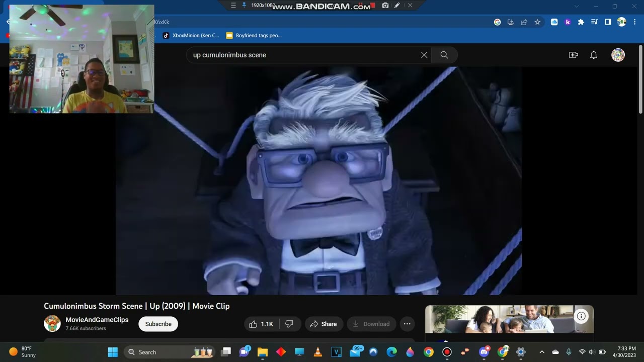This screenshot has height=362, width=644.
Task: Open the cloud extension icon
Action: click(x=554, y=22)
